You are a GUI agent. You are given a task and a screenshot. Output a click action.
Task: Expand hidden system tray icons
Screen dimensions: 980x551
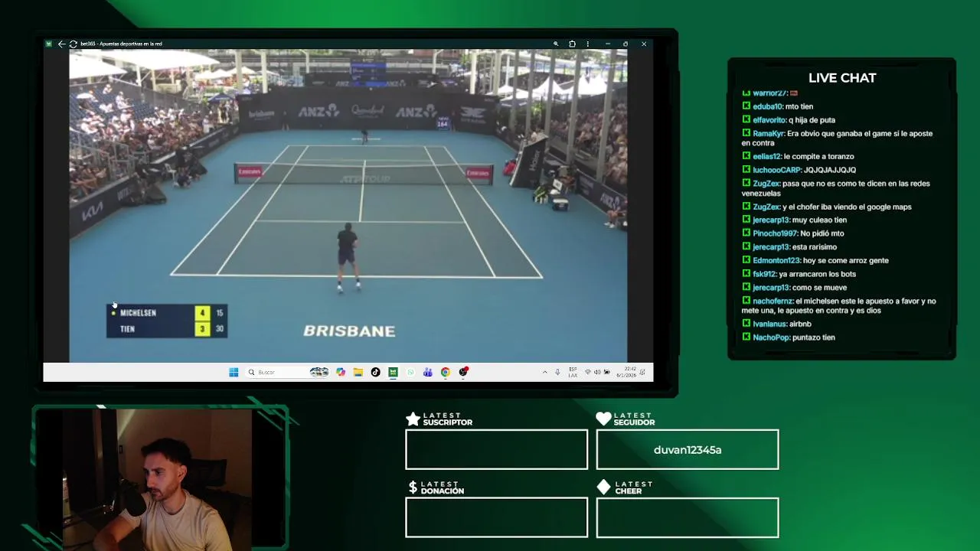coord(545,372)
